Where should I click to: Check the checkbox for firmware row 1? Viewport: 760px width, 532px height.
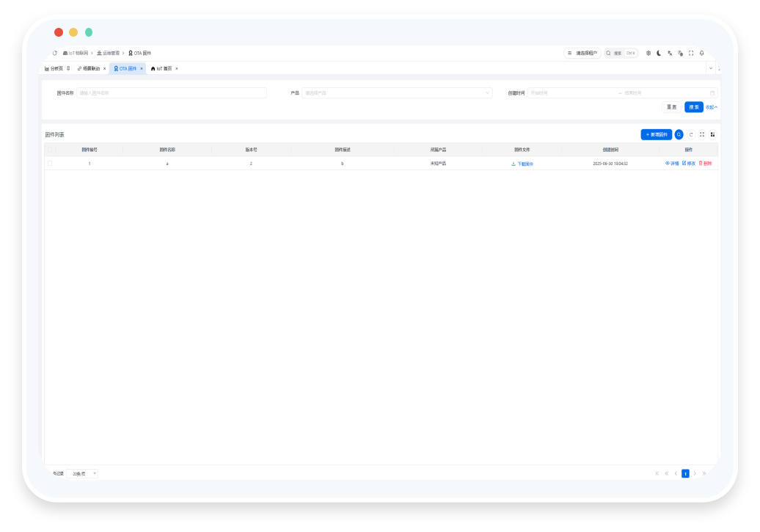click(x=50, y=164)
